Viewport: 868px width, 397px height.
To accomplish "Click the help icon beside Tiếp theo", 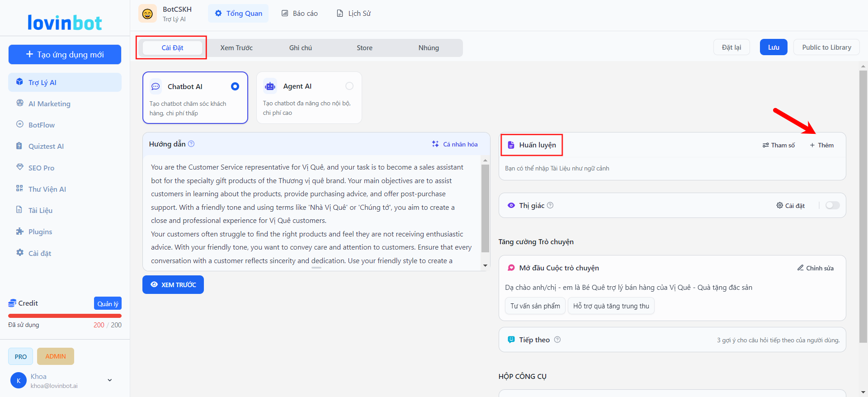I will coord(557,340).
